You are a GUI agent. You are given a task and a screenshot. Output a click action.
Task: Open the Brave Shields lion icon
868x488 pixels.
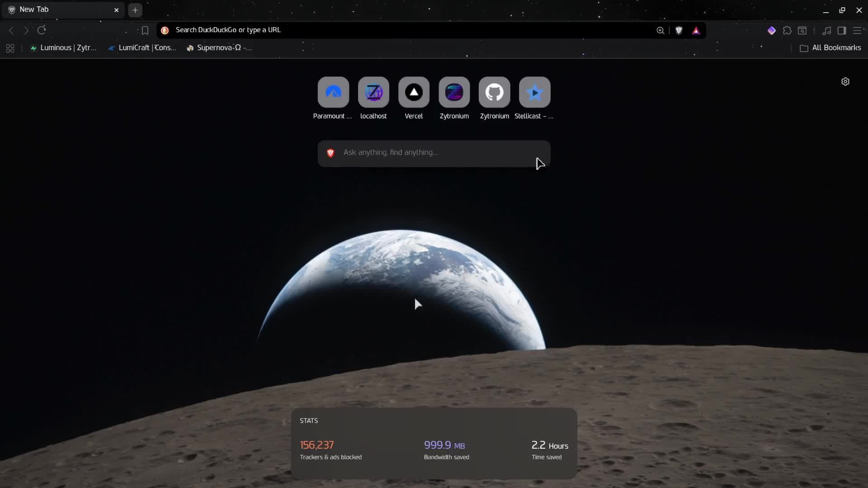[679, 30]
